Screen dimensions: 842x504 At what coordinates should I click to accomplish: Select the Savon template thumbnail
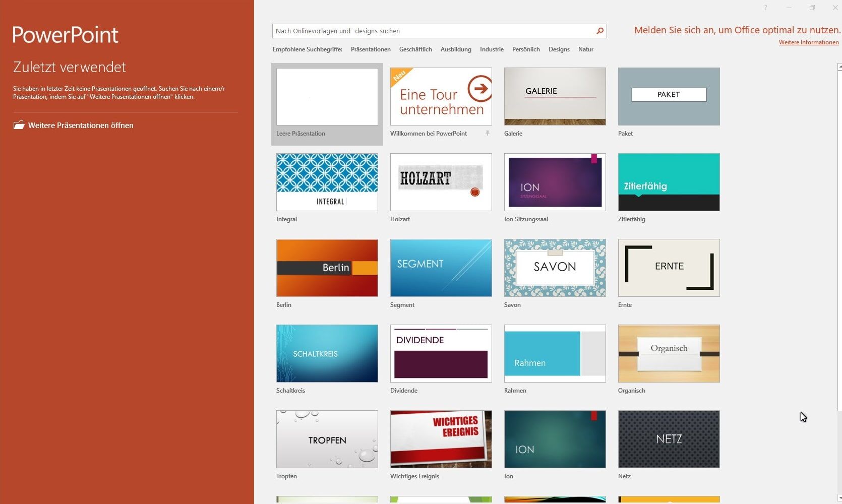(x=555, y=268)
